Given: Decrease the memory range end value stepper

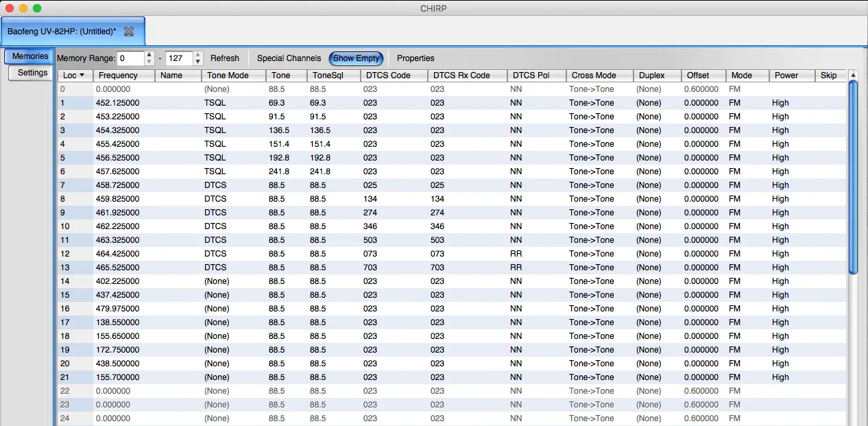Looking at the screenshot, I should [198, 62].
